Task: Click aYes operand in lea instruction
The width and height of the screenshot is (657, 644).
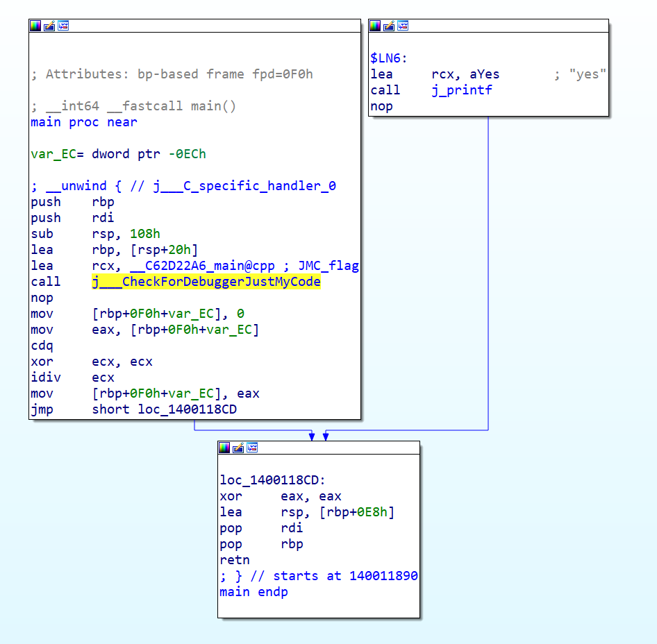Action: click(484, 74)
